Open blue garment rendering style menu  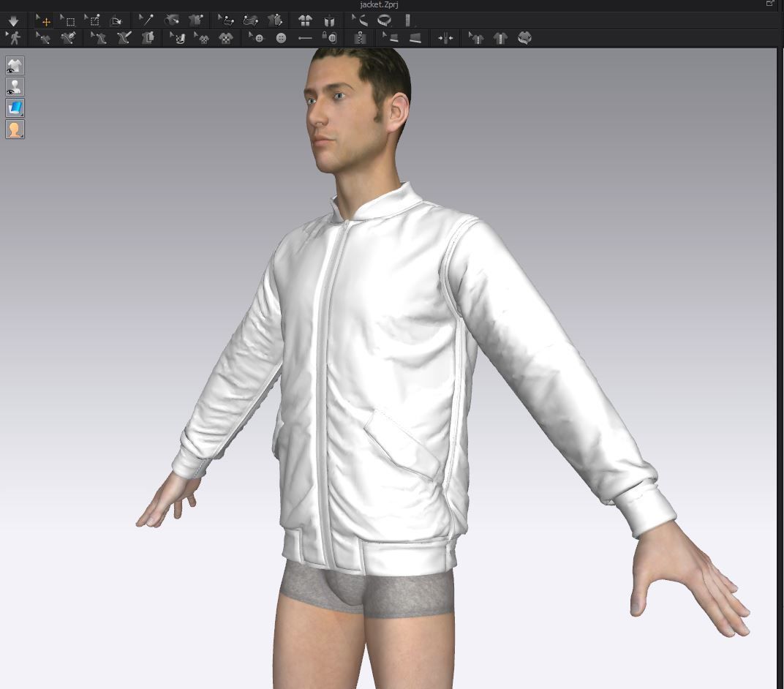pyautogui.click(x=15, y=108)
